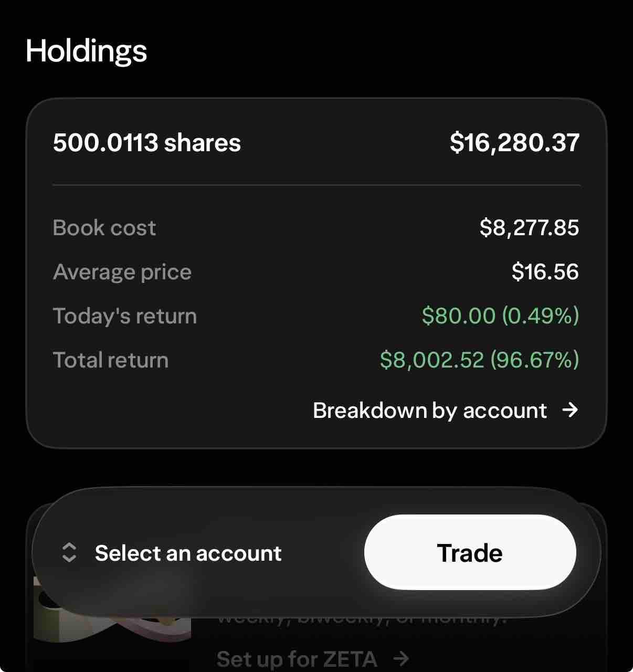Click the Holdings section heading
Screen dimensions: 633x672
[x=86, y=51]
